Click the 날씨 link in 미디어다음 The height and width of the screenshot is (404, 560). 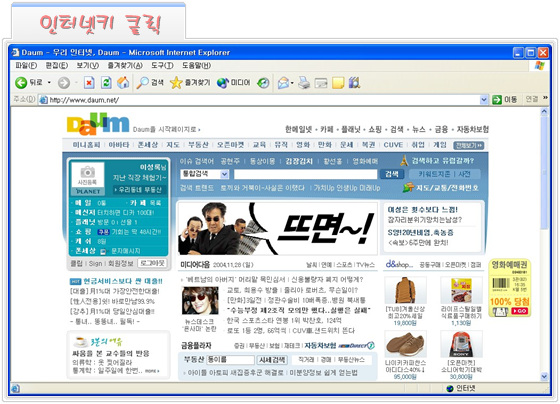pos(311,265)
